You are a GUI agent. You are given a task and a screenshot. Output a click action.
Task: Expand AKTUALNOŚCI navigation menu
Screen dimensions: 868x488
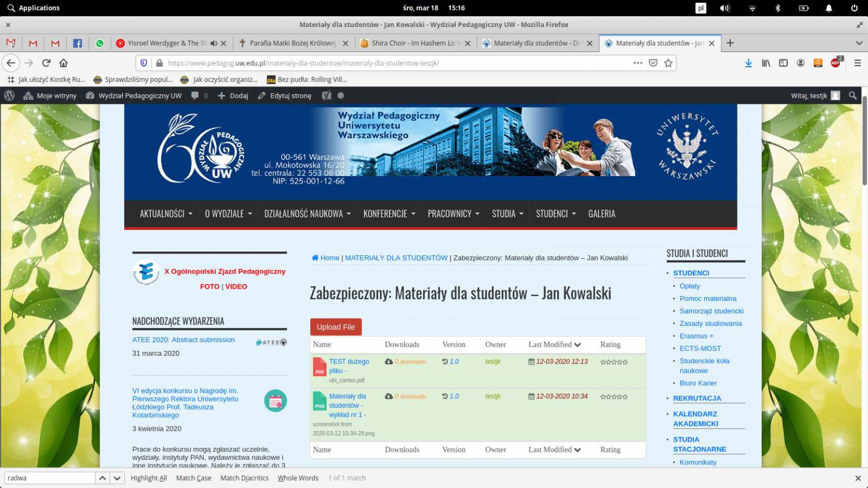[166, 213]
